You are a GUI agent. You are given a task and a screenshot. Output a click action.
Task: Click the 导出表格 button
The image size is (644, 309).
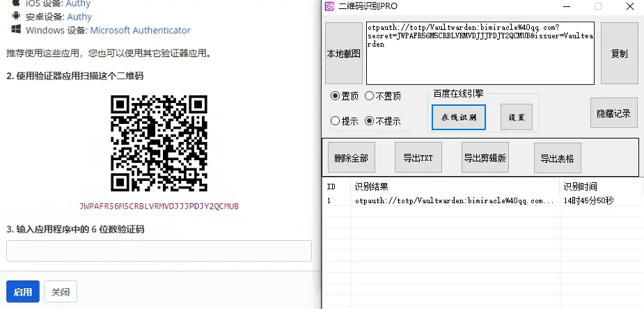[x=558, y=157]
